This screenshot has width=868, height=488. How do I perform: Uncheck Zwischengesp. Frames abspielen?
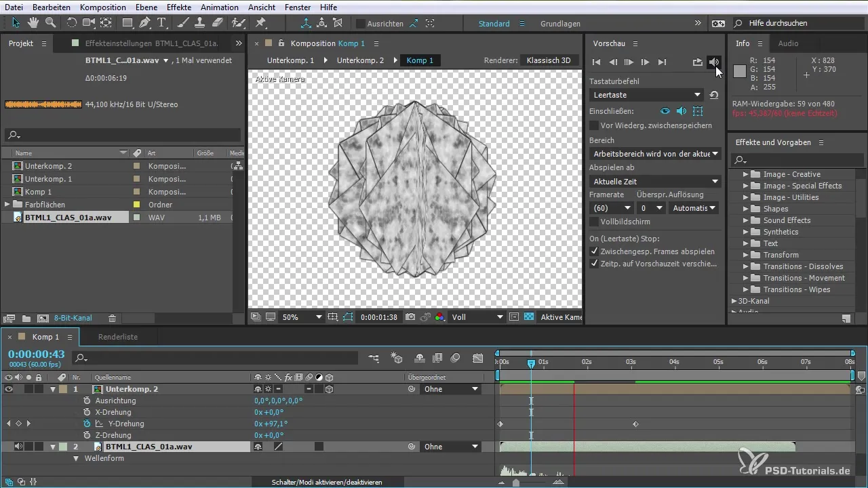tap(594, 251)
